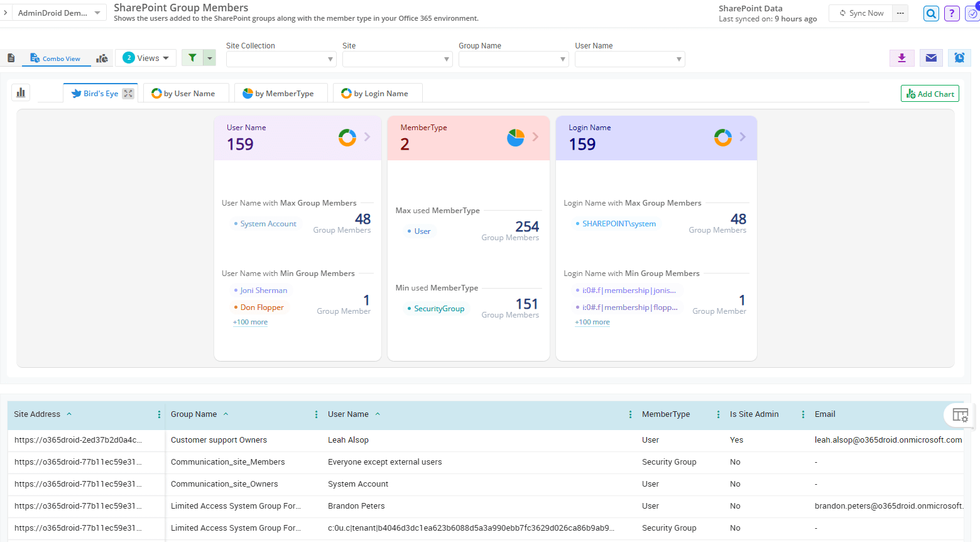Open the Group Name filter dropdown
The height and width of the screenshot is (542, 980).
pyautogui.click(x=513, y=59)
